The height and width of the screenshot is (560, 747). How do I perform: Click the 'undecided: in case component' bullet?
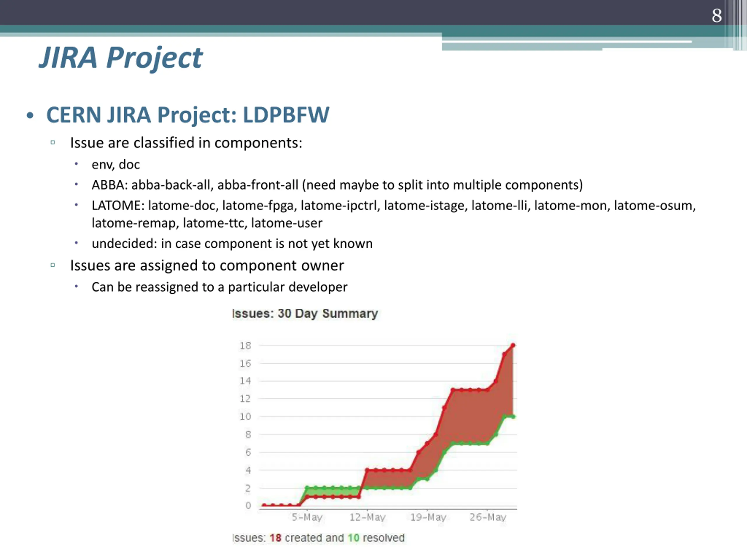pyautogui.click(x=232, y=244)
